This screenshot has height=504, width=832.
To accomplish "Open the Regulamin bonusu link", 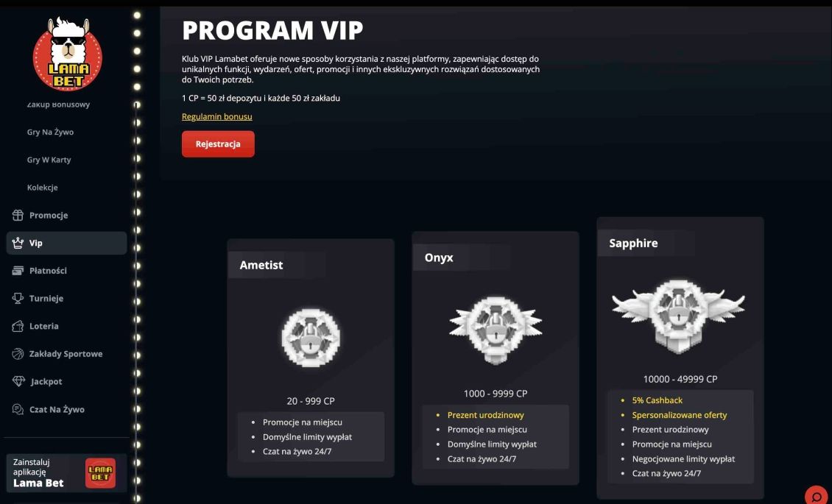I will [x=217, y=116].
